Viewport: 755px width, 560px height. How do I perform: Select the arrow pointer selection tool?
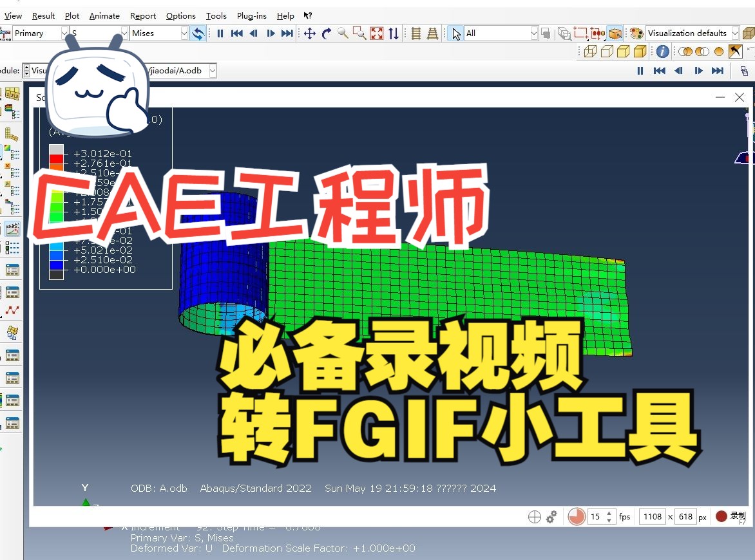[455, 33]
